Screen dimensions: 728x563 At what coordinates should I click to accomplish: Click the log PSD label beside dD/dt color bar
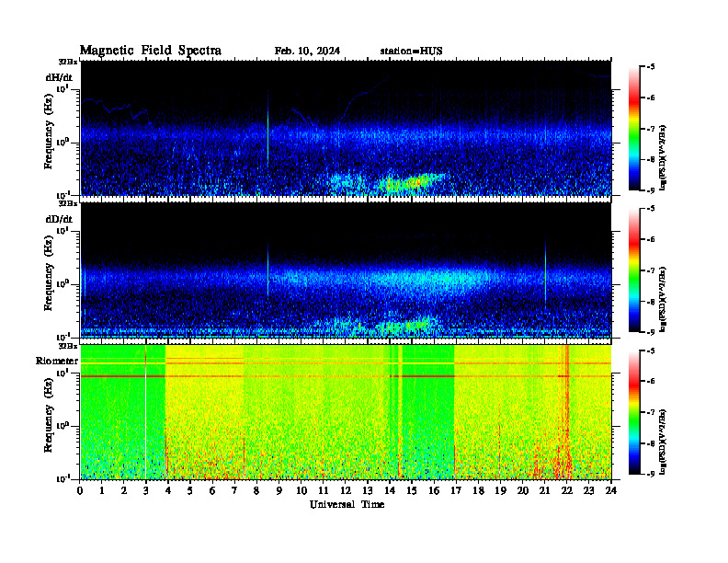664,299
